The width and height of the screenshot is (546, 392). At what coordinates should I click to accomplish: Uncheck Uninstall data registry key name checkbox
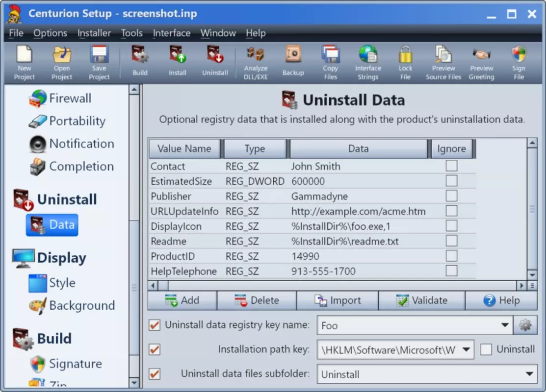pyautogui.click(x=155, y=325)
